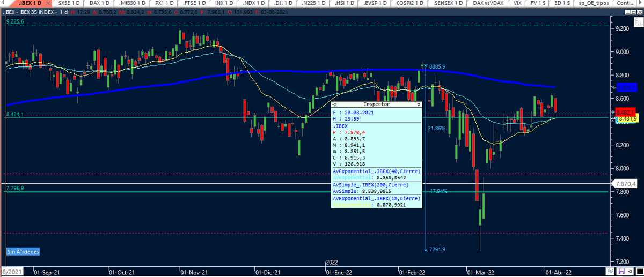Switch to the .BVSP 1 D tab

375,3
